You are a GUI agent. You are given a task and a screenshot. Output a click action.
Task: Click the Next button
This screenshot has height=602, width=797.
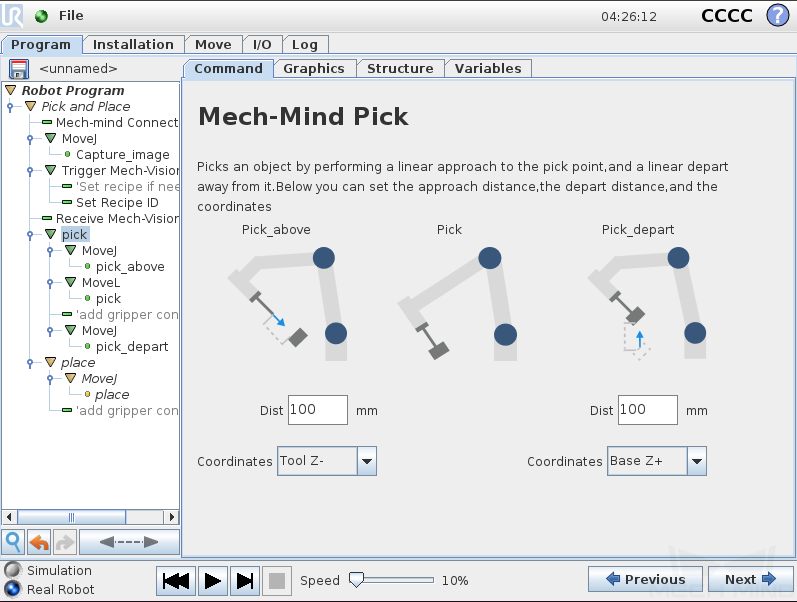[750, 579]
